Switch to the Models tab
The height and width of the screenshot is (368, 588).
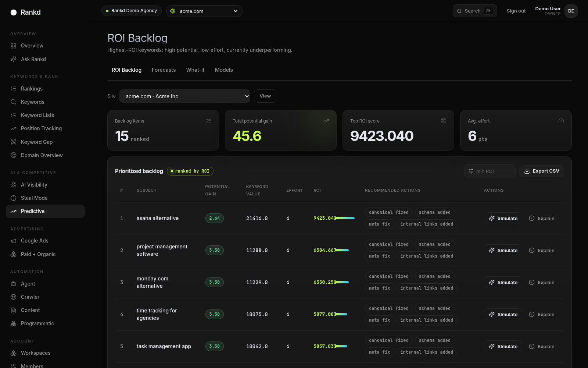[224, 70]
